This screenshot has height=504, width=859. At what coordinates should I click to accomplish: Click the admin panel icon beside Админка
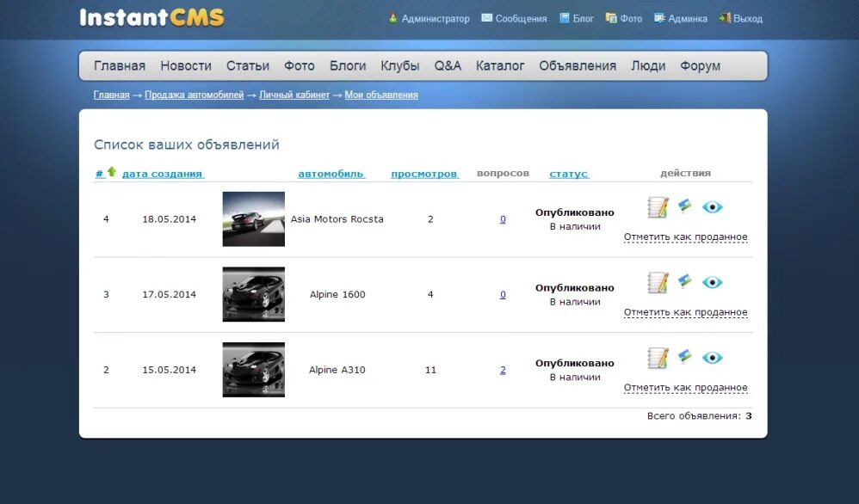click(659, 18)
